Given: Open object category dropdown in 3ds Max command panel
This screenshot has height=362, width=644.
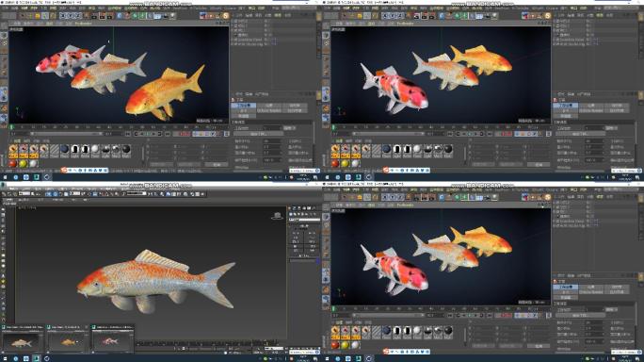Looking at the screenshot, I should coord(304,220).
